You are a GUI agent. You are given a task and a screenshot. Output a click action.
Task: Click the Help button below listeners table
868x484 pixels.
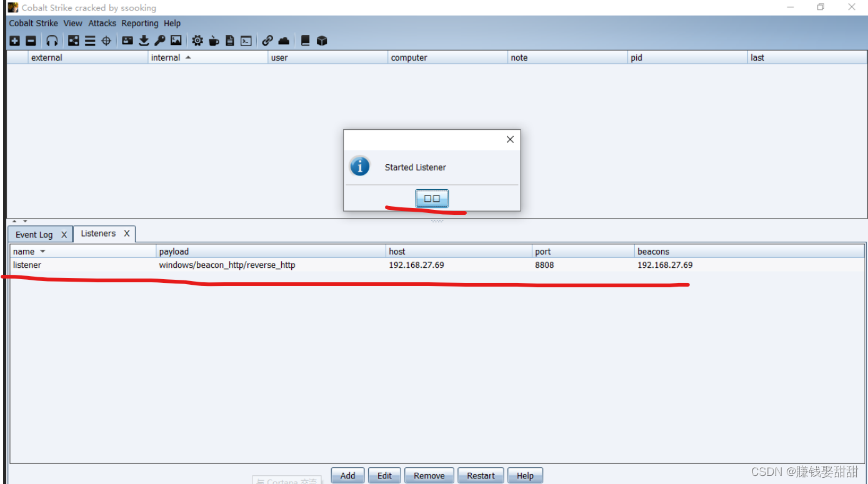pyautogui.click(x=526, y=475)
